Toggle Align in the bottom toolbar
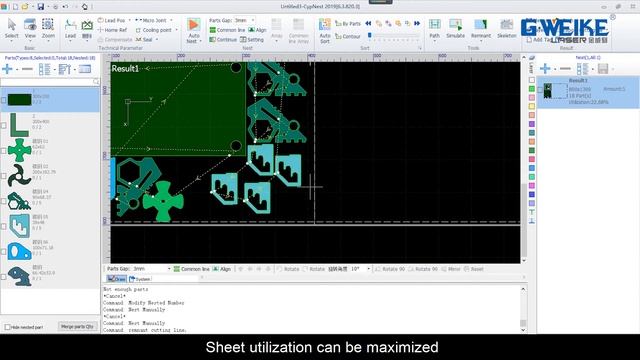The image size is (640, 360). pos(222,269)
